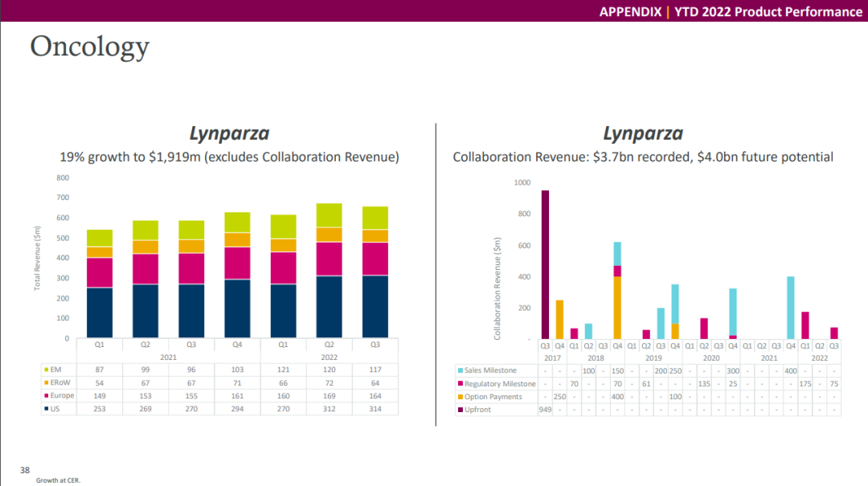Image resolution: width=868 pixels, height=486 pixels.
Task: Click the APPENDIX header label
Action: click(630, 11)
